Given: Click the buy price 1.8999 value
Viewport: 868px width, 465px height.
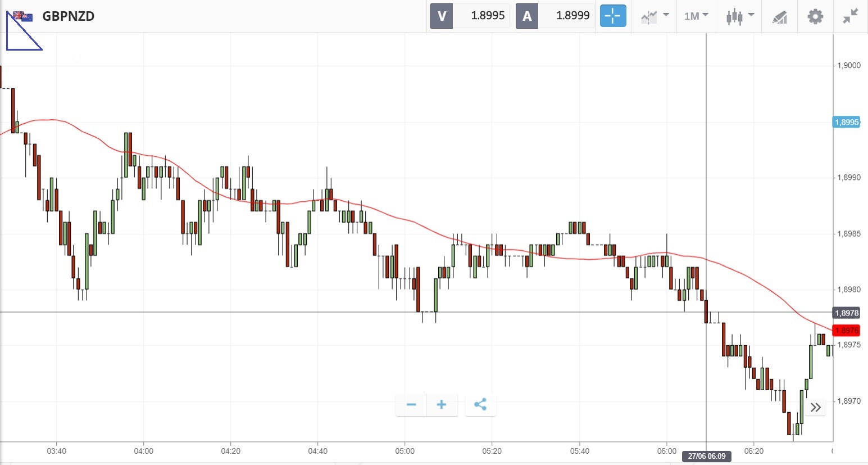Looking at the screenshot, I should click(x=572, y=16).
